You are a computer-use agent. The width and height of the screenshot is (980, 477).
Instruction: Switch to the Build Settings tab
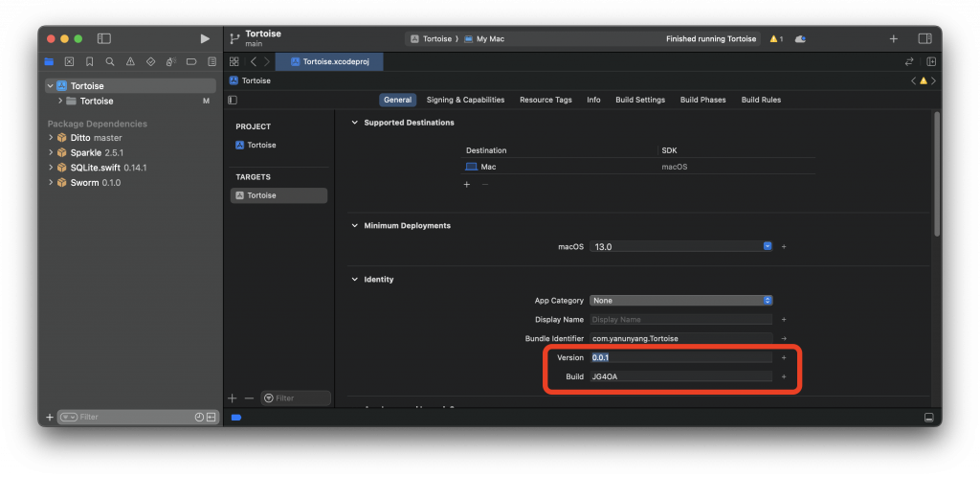coord(640,100)
